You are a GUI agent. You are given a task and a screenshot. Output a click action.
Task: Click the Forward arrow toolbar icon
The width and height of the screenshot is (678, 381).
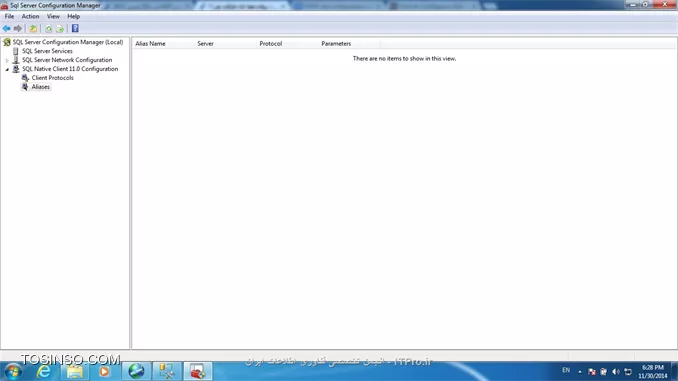pyautogui.click(x=18, y=29)
